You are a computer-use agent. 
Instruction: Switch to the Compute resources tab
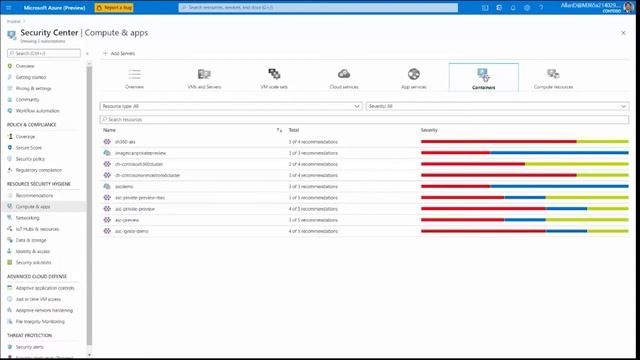coord(553,78)
